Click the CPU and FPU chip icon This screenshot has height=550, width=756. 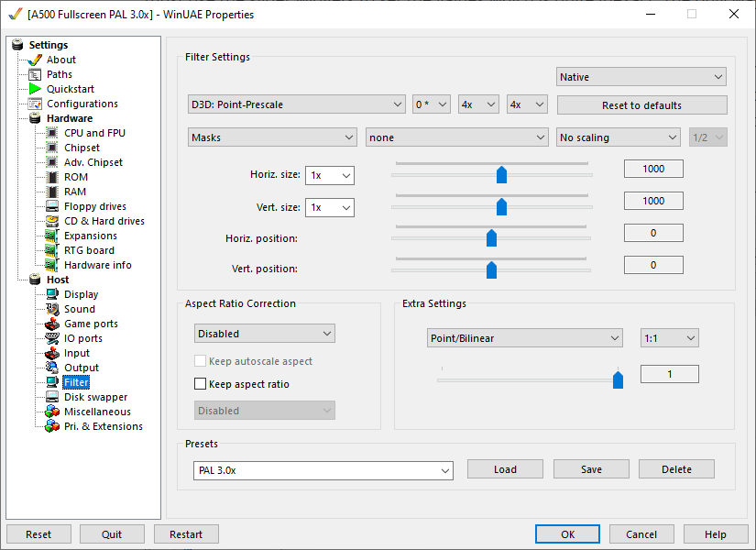click(52, 133)
